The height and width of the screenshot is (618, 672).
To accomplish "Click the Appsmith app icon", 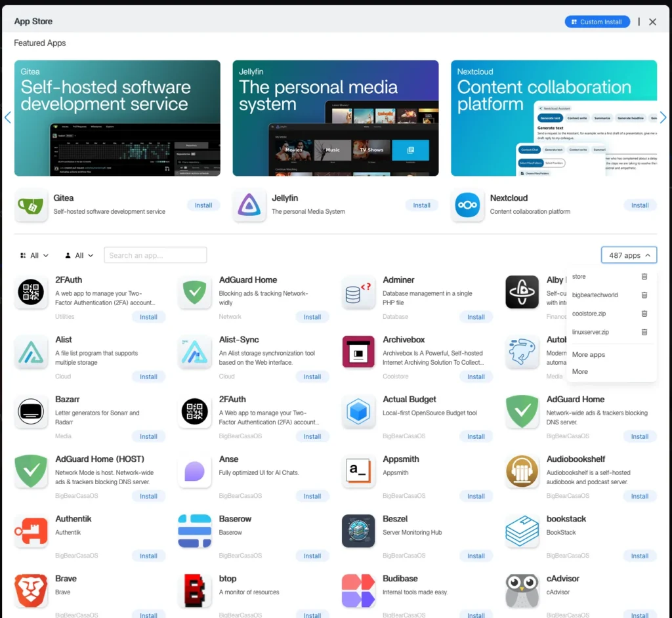I will point(358,472).
